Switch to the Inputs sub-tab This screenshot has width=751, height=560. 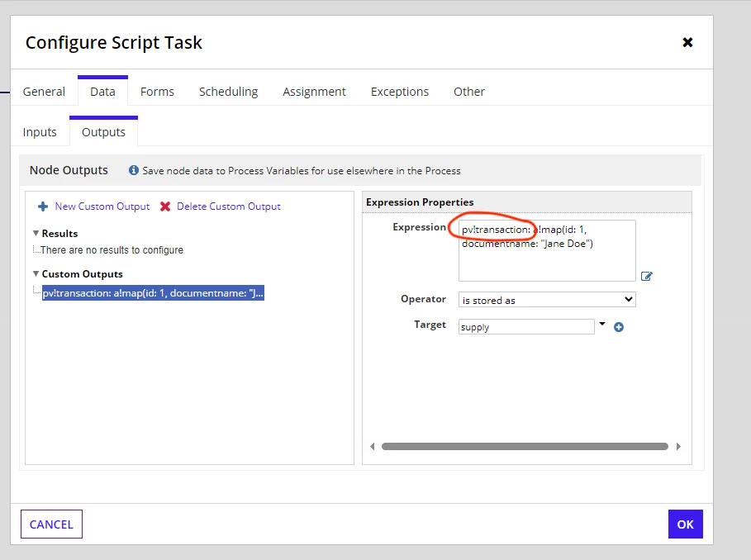tap(40, 132)
